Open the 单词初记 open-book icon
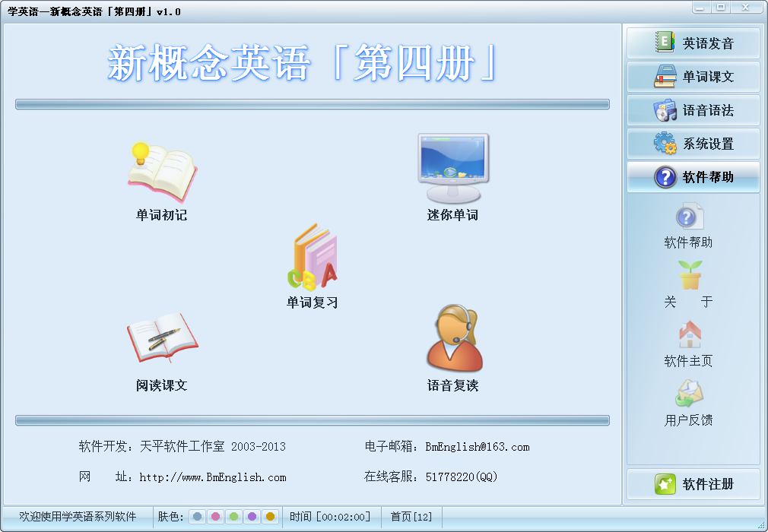The image size is (768, 532). pos(162,173)
